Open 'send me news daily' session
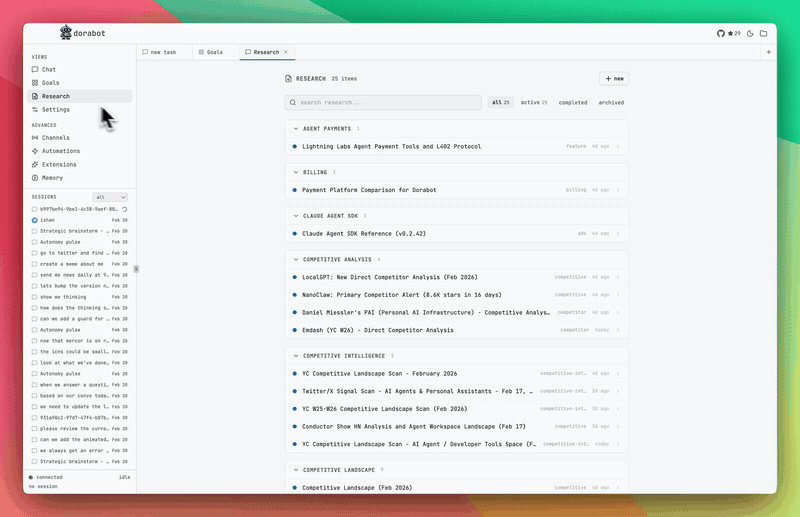800x517 pixels. (80, 275)
